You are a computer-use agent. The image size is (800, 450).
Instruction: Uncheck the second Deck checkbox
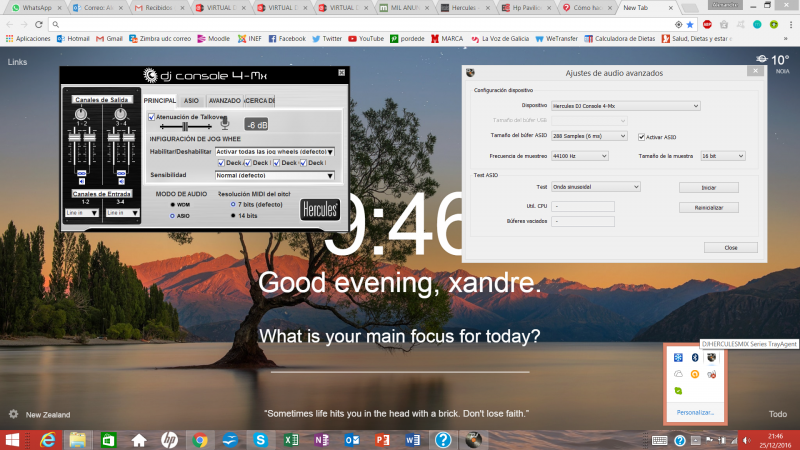247,163
